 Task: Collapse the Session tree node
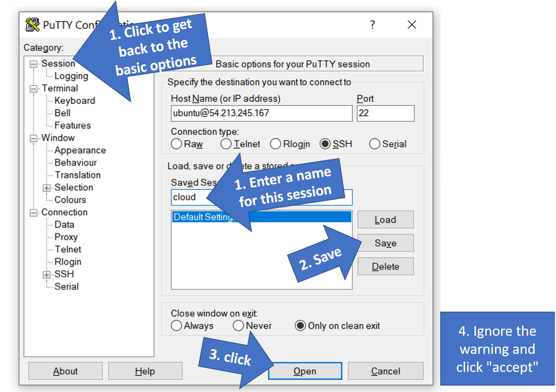click(34, 64)
